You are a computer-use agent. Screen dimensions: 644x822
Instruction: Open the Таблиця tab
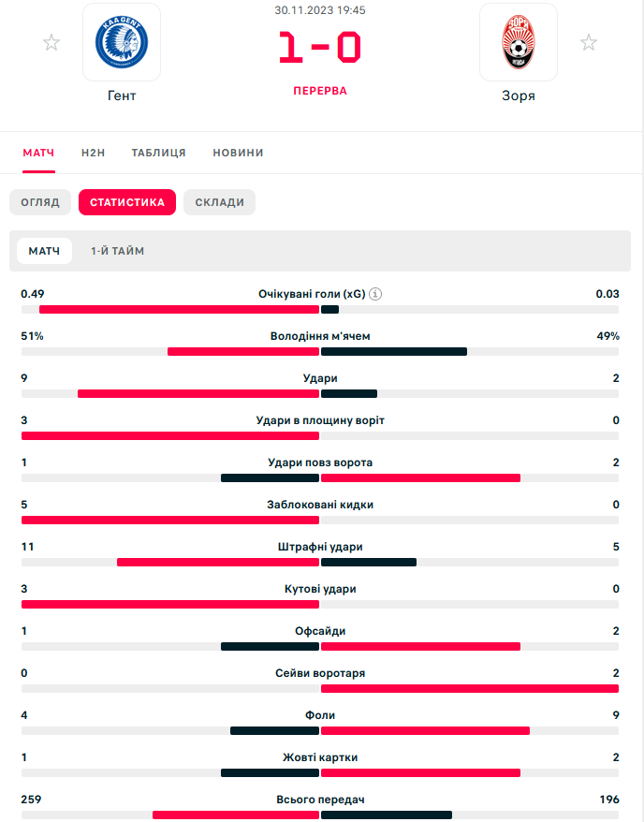(159, 153)
